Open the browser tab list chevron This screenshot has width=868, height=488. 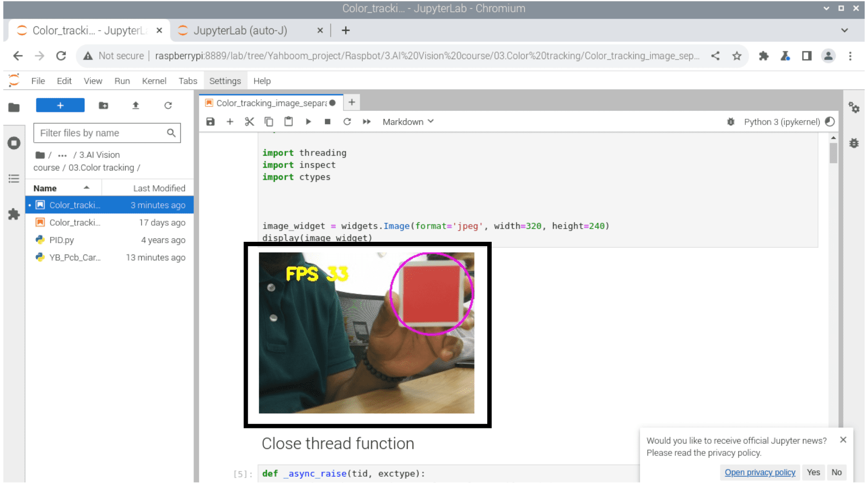[x=845, y=30]
